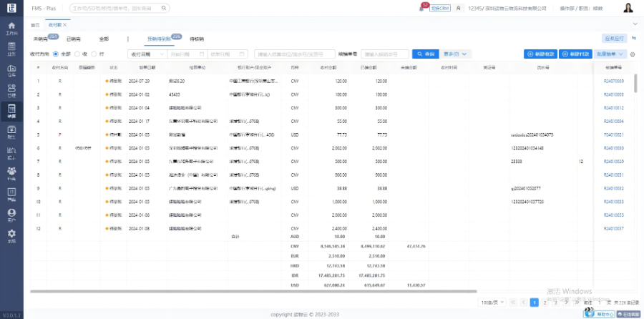Click the 新建付款 button
This screenshot has height=319, width=644.
[x=575, y=54]
